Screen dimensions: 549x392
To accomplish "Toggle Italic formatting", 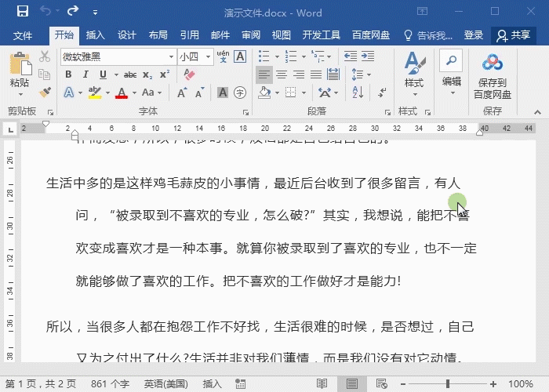I will [x=85, y=74].
